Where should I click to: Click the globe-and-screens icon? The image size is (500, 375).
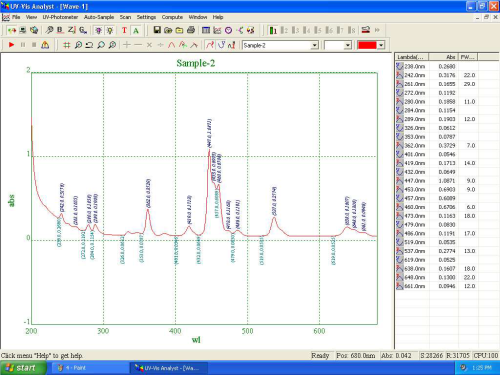34,30
